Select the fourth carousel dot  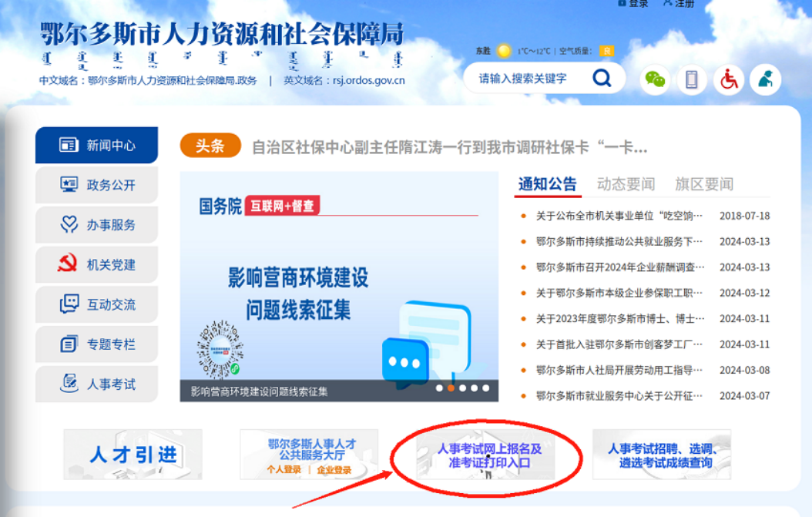pos(474,388)
